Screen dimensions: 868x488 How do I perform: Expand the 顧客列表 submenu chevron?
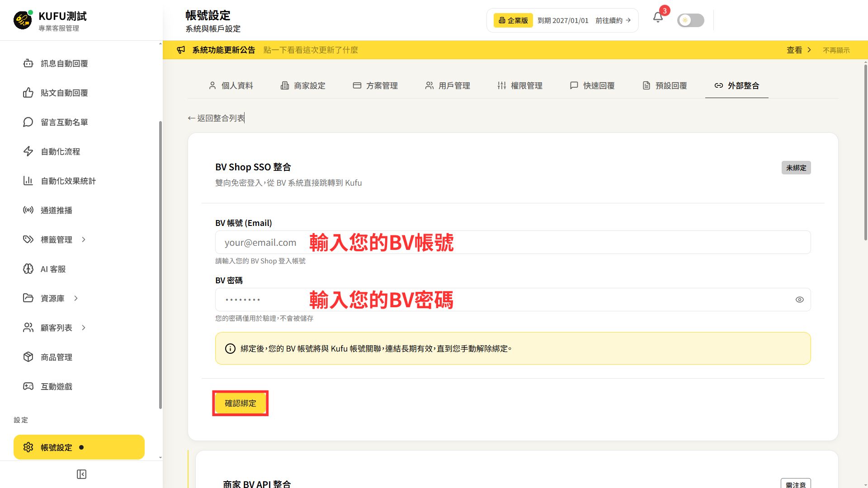point(84,328)
